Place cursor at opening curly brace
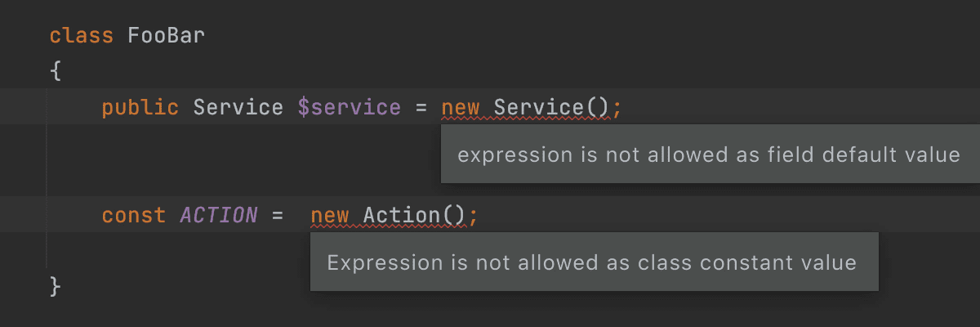Image resolution: width=980 pixels, height=327 pixels. click(56, 71)
